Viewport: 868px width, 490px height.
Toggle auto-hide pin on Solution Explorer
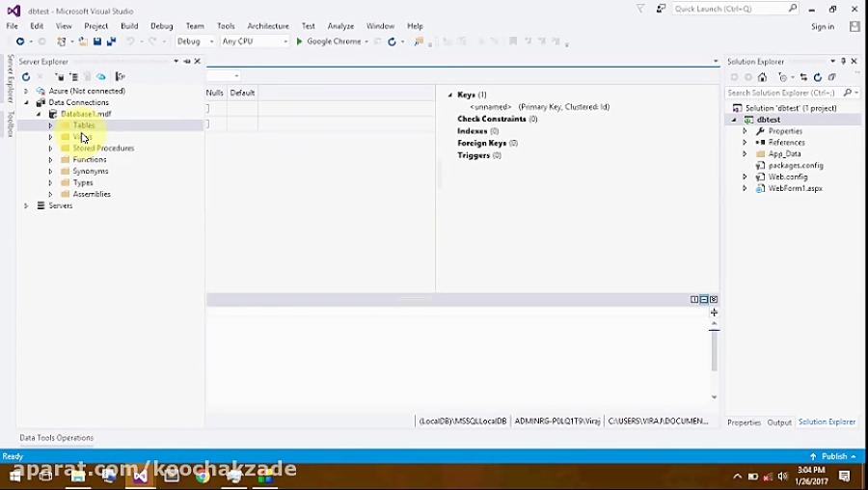843,62
